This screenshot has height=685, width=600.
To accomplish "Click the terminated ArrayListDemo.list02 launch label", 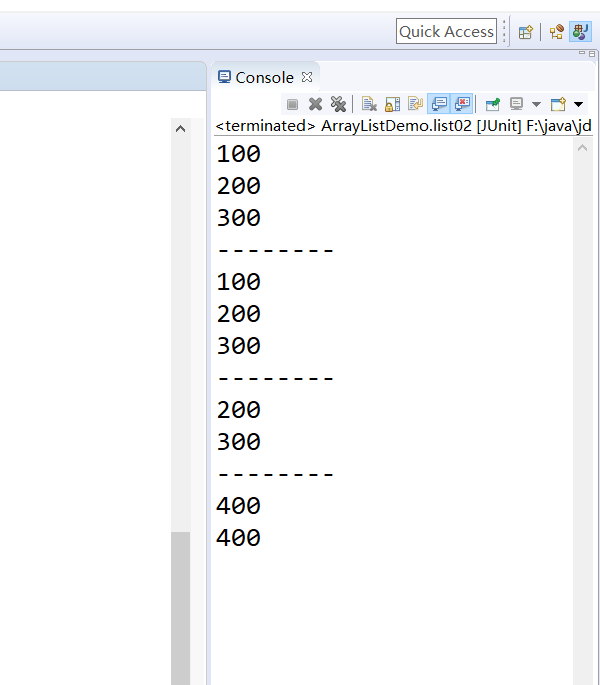I will (x=403, y=126).
